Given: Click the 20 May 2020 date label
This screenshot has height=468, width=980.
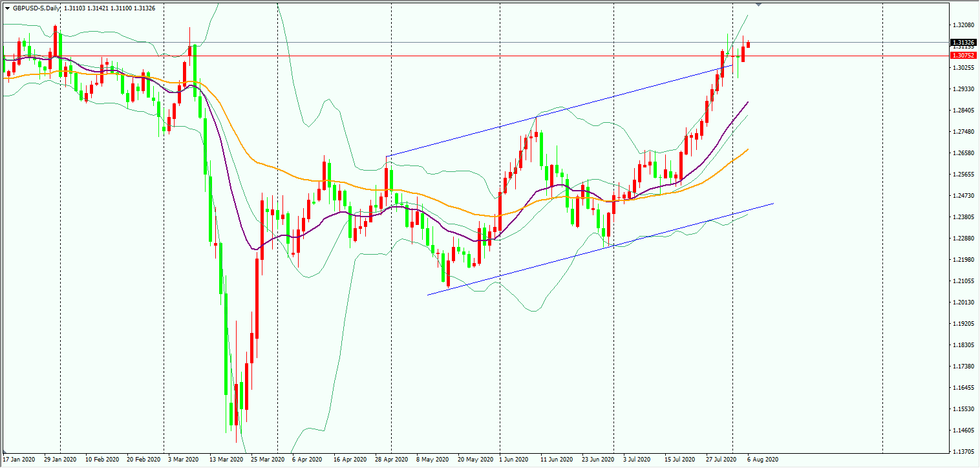Looking at the screenshot, I should tap(474, 460).
